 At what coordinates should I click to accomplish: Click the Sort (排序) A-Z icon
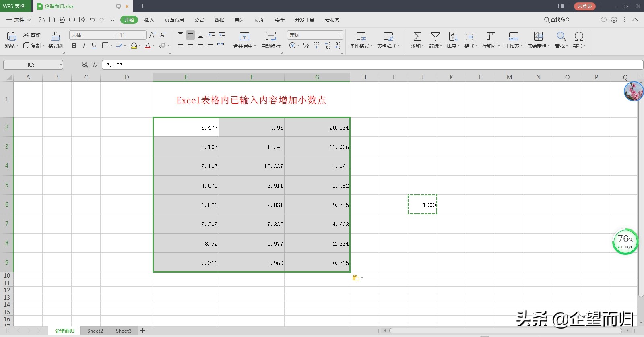tap(453, 37)
